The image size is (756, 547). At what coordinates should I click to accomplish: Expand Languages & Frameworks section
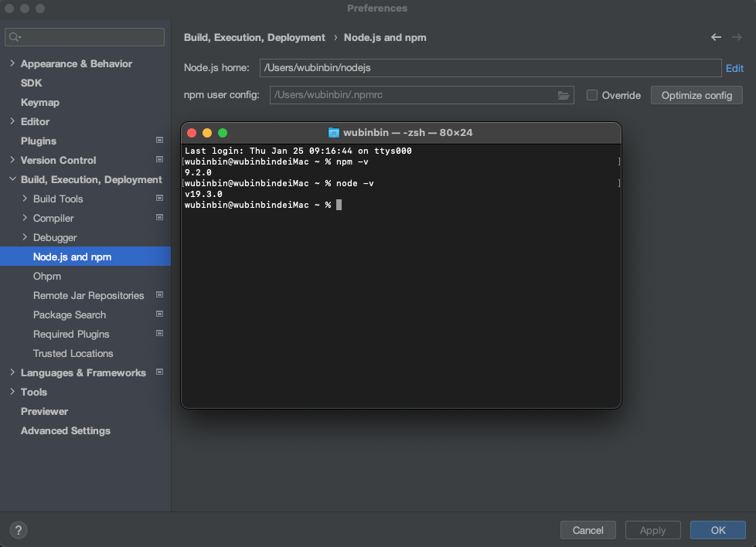[12, 372]
